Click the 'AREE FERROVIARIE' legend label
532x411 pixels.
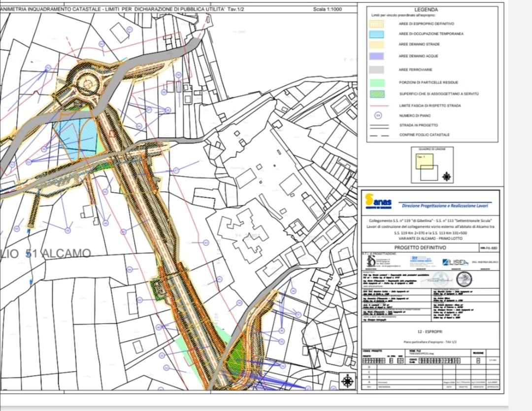[415, 69]
